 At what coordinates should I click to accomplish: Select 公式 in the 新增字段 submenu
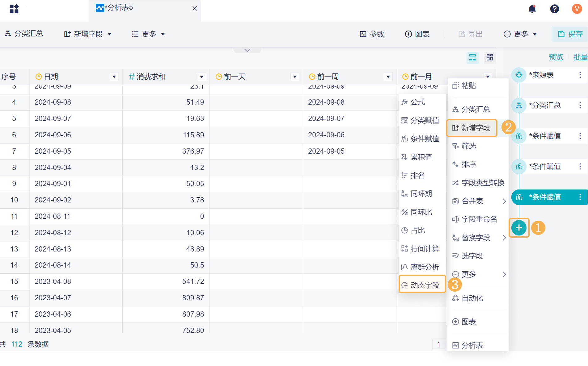point(422,102)
